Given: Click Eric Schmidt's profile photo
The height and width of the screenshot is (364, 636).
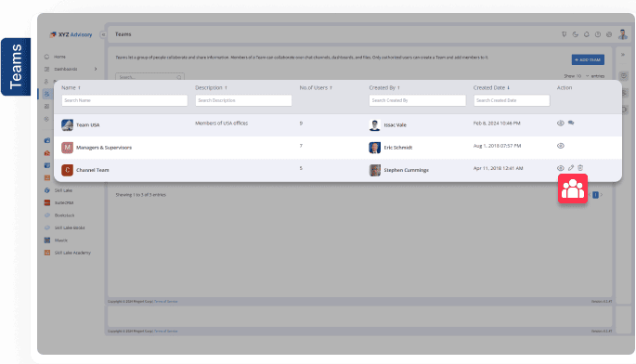Looking at the screenshot, I should (375, 148).
